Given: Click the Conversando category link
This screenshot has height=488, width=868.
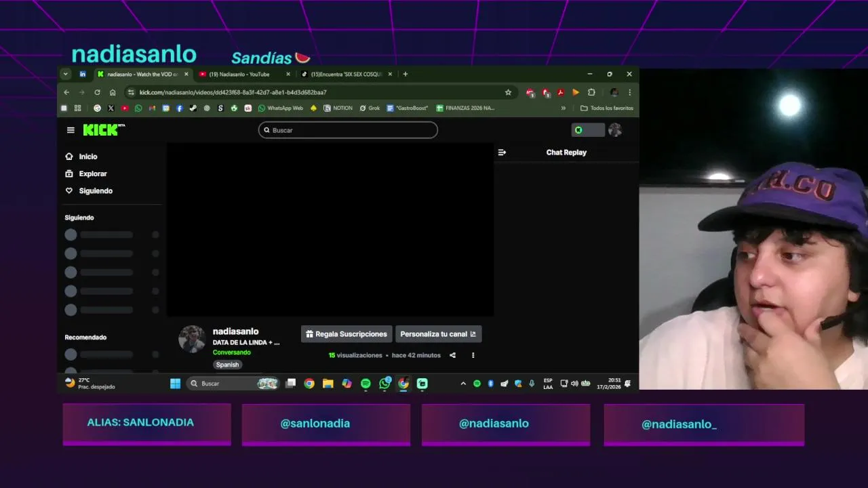Looking at the screenshot, I should (231, 352).
